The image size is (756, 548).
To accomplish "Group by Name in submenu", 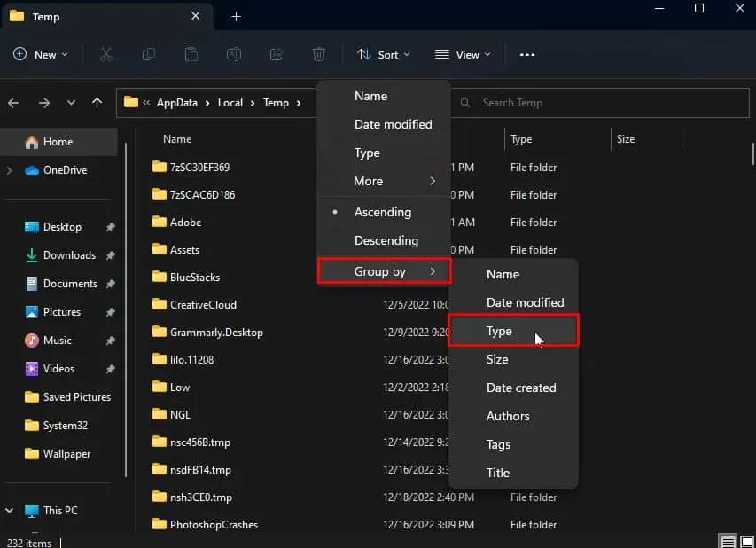I will click(513, 275).
